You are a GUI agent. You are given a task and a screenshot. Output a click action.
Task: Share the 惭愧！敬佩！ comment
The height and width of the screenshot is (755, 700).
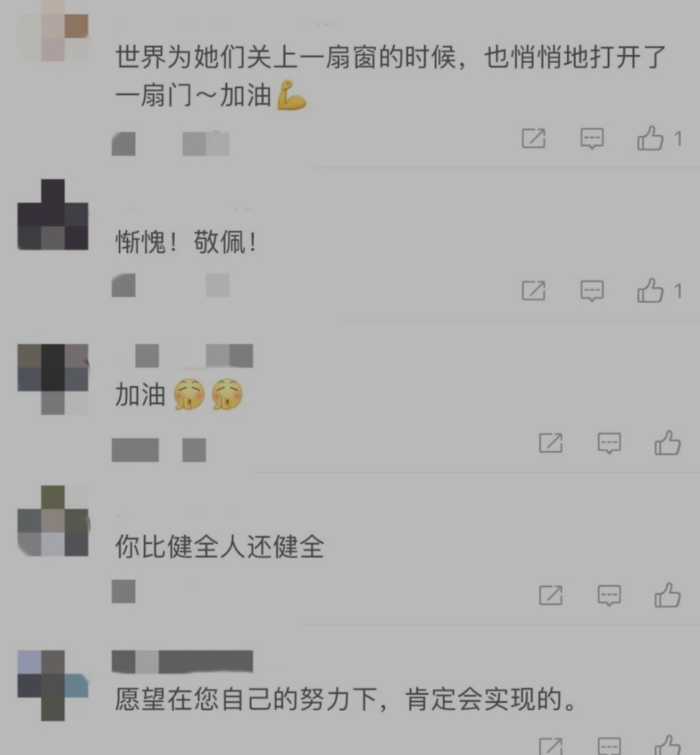533,291
